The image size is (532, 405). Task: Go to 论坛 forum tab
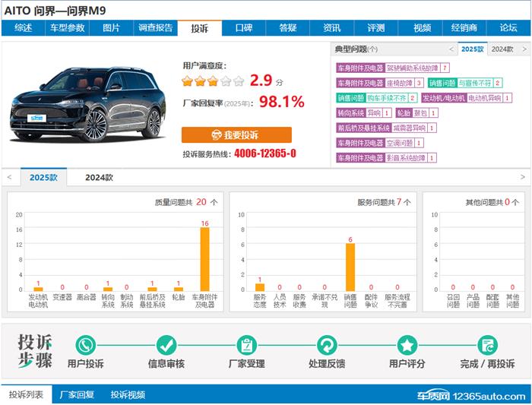tap(508, 28)
